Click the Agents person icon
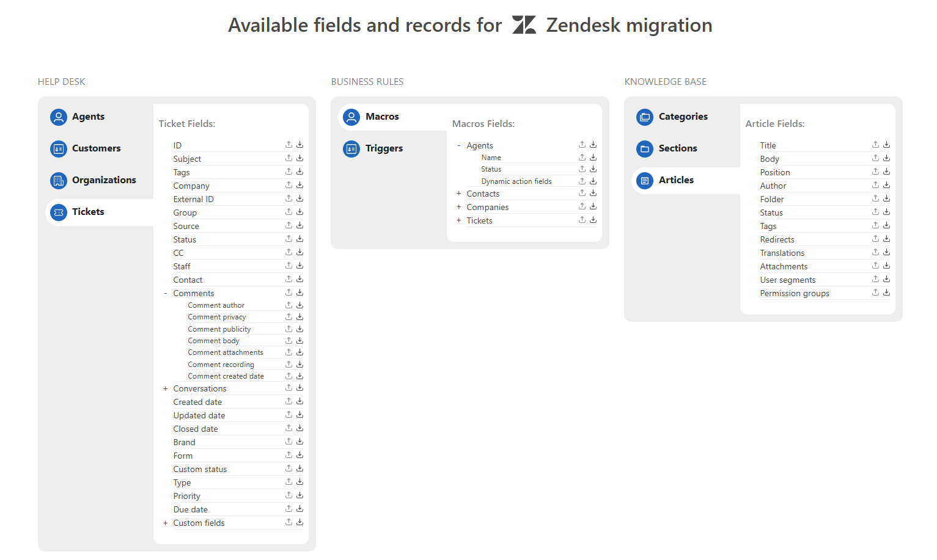 (x=59, y=117)
